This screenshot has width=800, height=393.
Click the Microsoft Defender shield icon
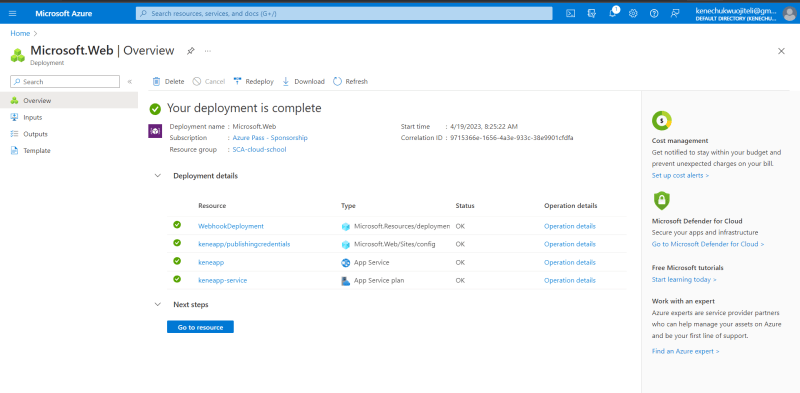(x=661, y=201)
